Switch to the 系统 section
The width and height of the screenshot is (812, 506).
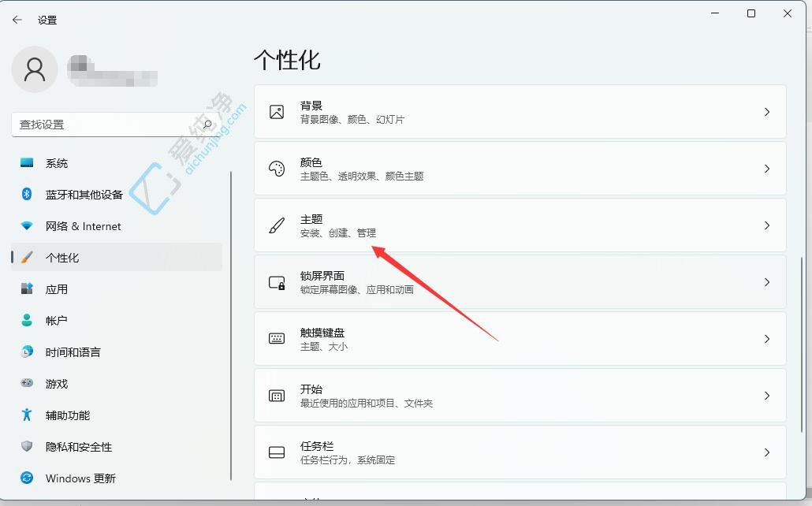coord(56,162)
